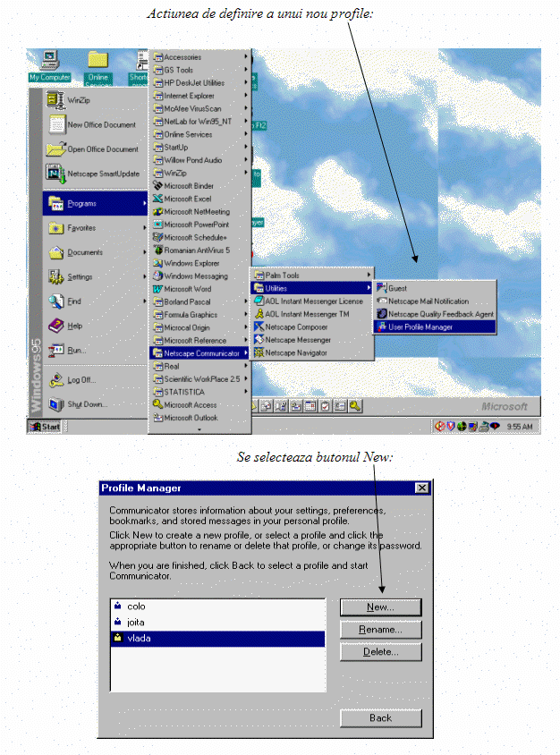The image size is (560, 755).
Task: Click the Back button
Action: [380, 718]
